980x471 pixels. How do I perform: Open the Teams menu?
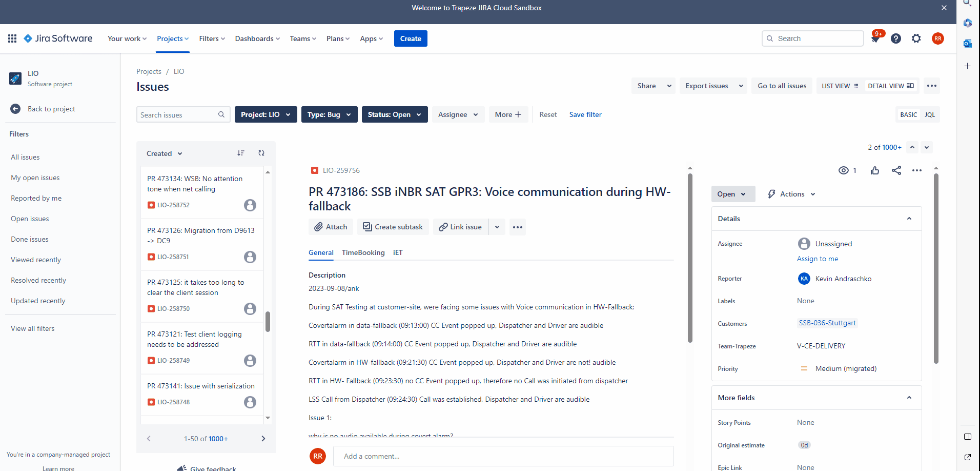(302, 38)
